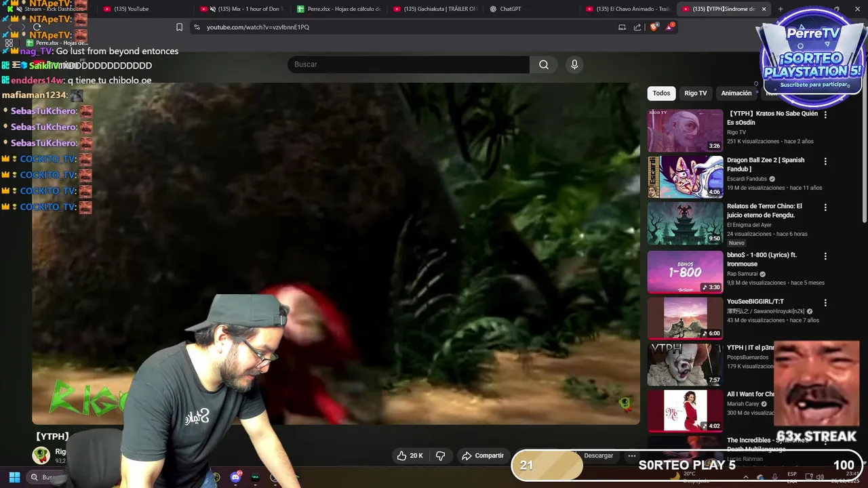The image size is (868, 488).
Task: Select the Animación filter chip
Action: 736,94
